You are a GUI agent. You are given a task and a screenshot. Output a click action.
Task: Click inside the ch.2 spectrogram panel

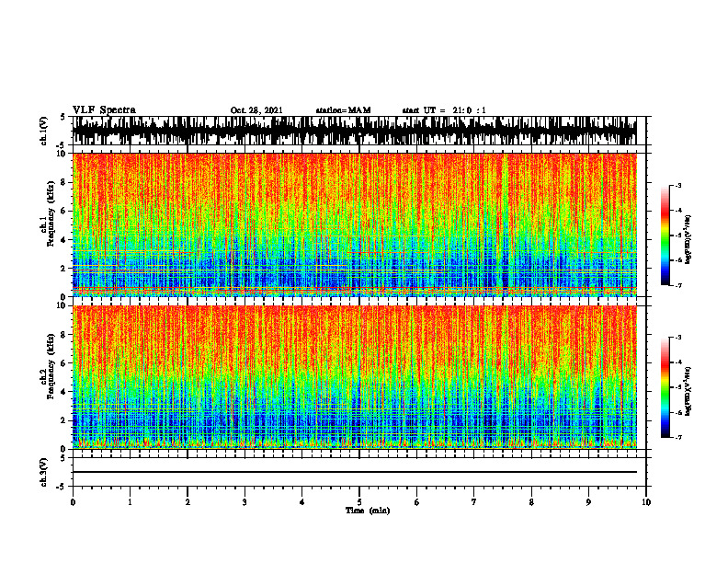pos(354,377)
